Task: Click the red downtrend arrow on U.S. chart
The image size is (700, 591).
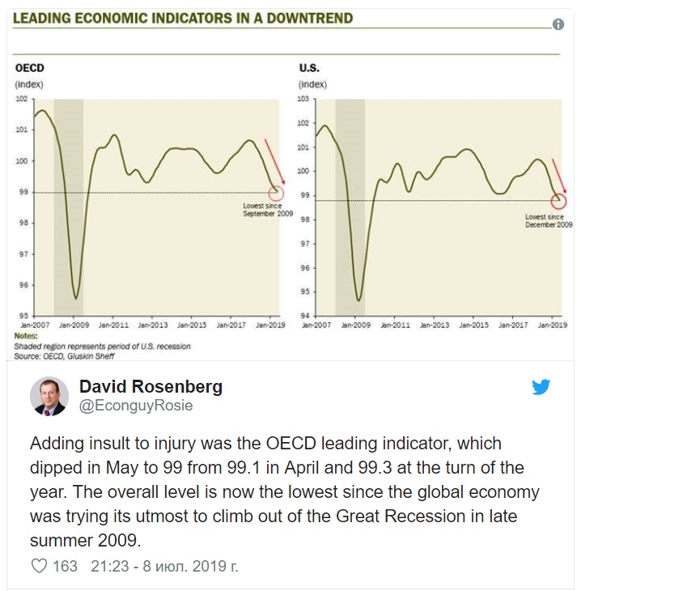Action: coord(559,176)
